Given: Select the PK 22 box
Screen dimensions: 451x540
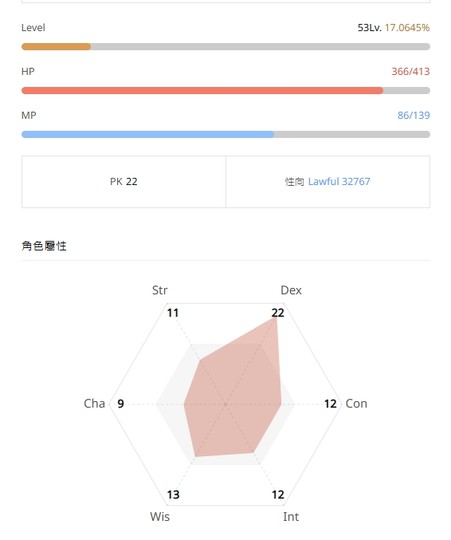Looking at the screenshot, I should pyautogui.click(x=124, y=181).
